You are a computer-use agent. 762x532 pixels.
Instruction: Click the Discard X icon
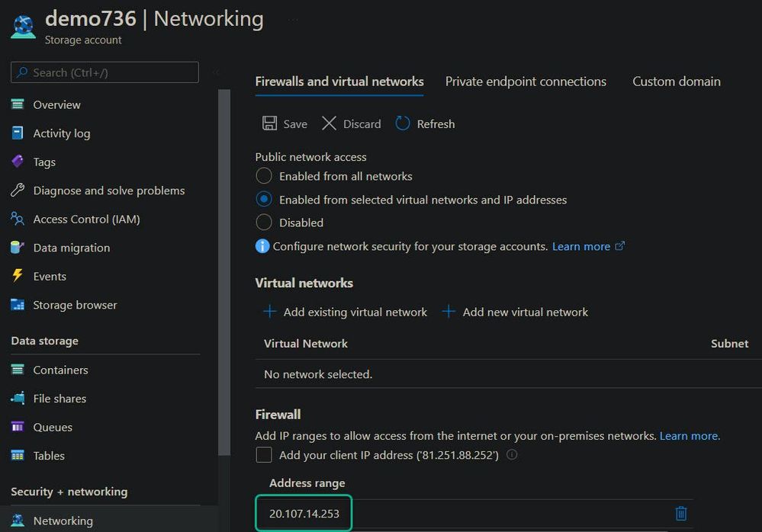329,123
